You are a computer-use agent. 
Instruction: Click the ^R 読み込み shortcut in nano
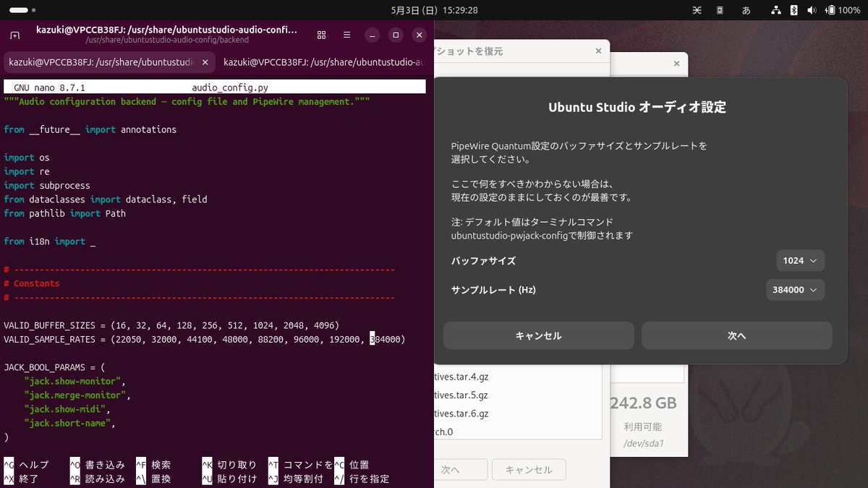(x=98, y=479)
